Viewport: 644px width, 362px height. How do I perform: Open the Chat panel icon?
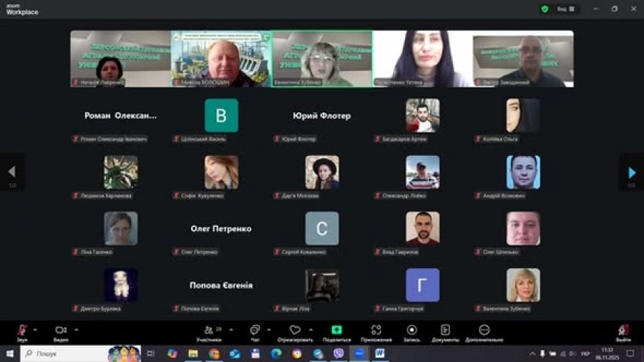point(254,330)
